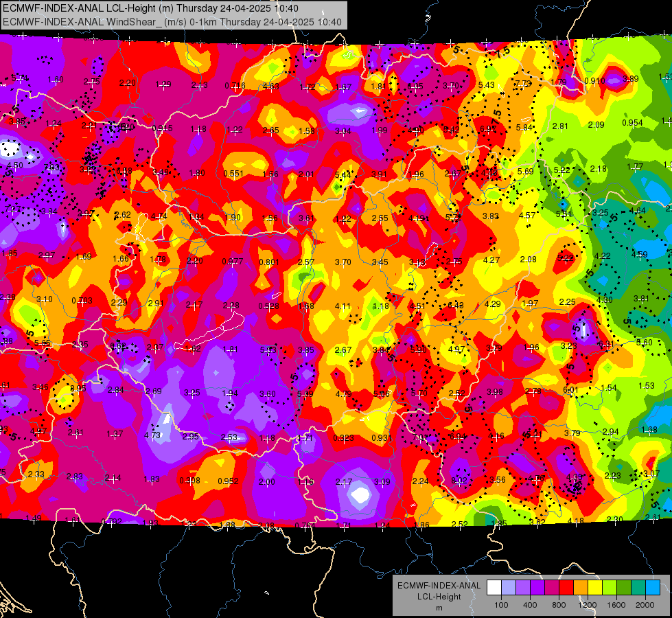Click the WindShear 0-1km title line
The image size is (672, 618).
tap(172, 22)
